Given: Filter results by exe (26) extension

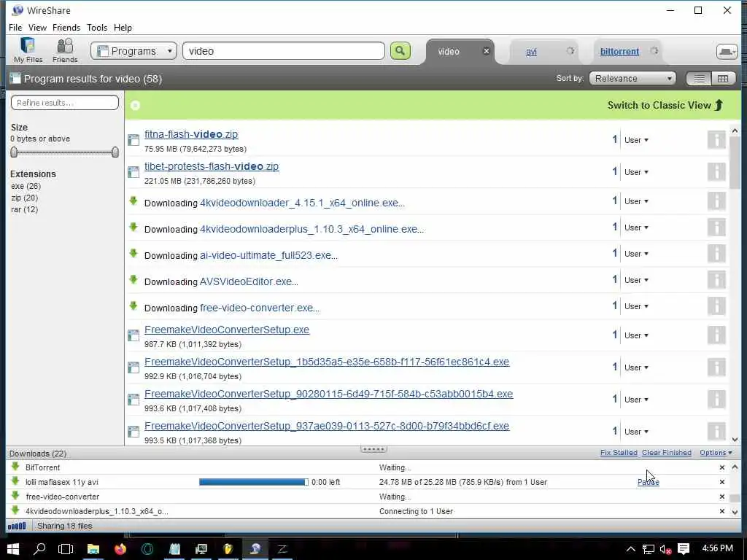Looking at the screenshot, I should click(x=26, y=186).
